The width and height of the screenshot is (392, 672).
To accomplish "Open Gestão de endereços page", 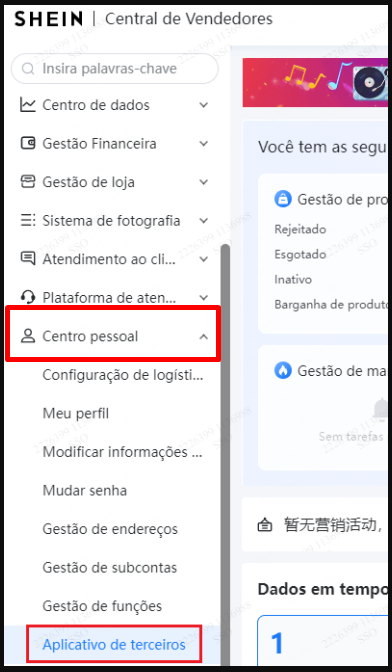I will tap(110, 529).
